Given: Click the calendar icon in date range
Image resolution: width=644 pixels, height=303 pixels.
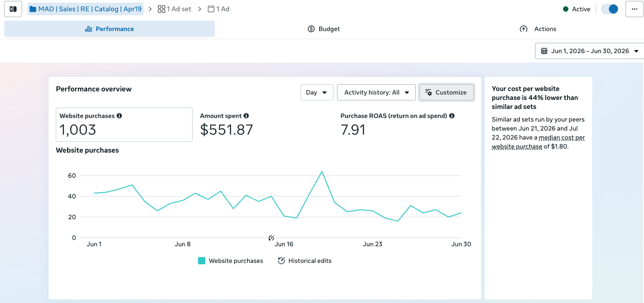Looking at the screenshot, I should [544, 51].
